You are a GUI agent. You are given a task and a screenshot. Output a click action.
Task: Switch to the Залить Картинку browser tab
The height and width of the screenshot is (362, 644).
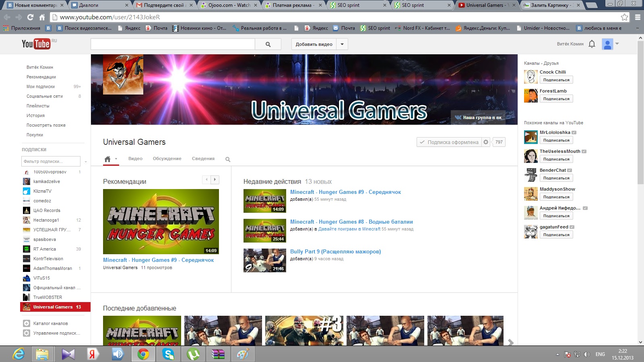pyautogui.click(x=551, y=5)
